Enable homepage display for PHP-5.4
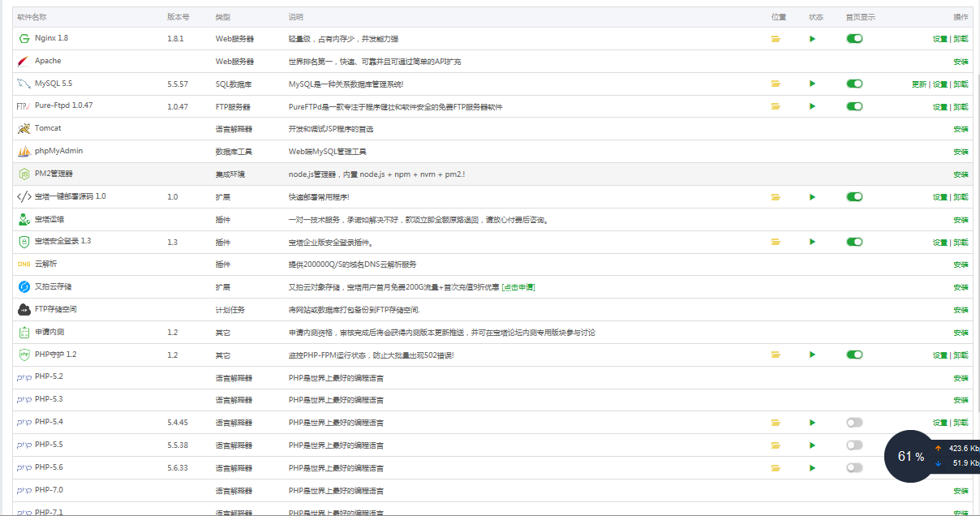The width and height of the screenshot is (980, 516). tap(854, 422)
